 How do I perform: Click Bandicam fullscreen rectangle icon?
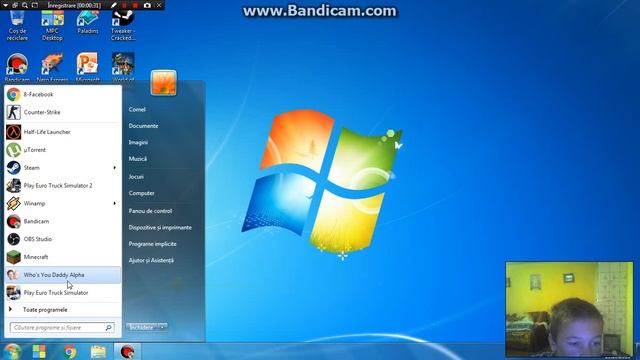coord(35,5)
